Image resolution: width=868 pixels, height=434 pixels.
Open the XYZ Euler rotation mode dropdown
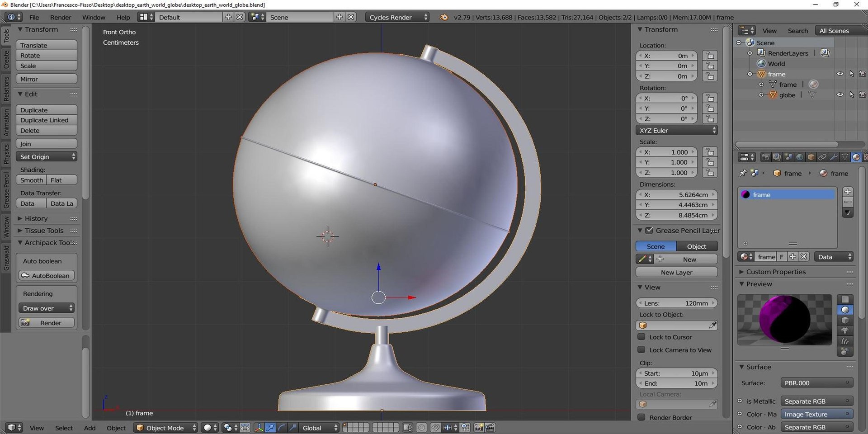coord(677,130)
